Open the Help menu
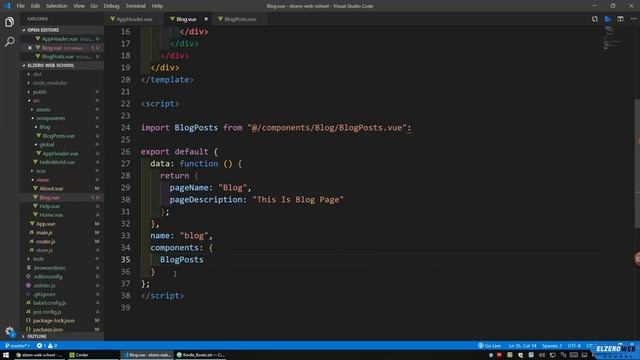The height and width of the screenshot is (360, 640). 157,6
